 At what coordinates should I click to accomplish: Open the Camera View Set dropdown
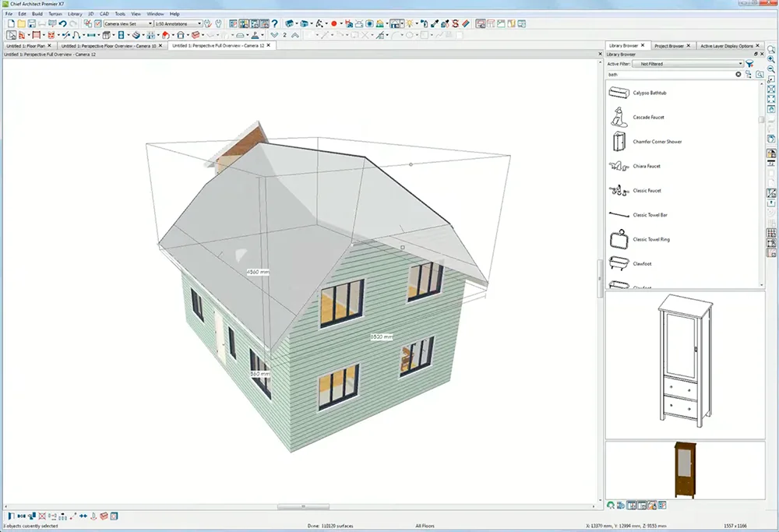click(x=128, y=24)
